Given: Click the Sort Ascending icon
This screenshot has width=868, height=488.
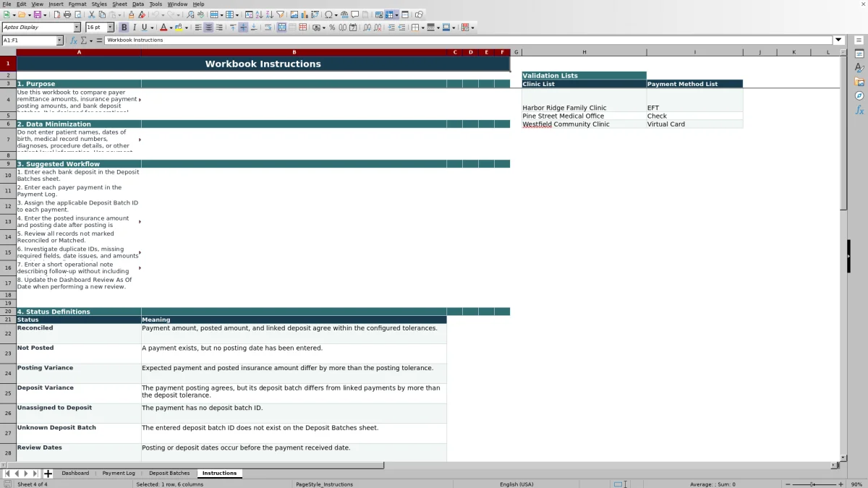Looking at the screenshot, I should tap(259, 14).
